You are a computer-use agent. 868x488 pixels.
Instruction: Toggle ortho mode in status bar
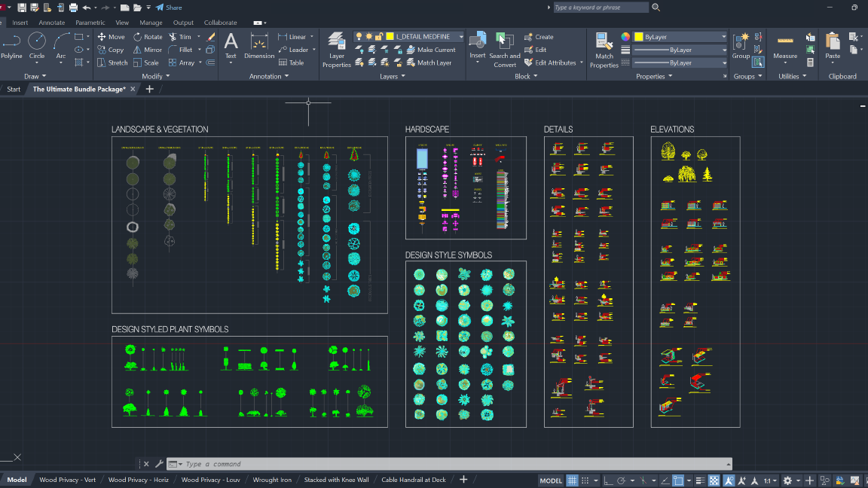click(608, 480)
